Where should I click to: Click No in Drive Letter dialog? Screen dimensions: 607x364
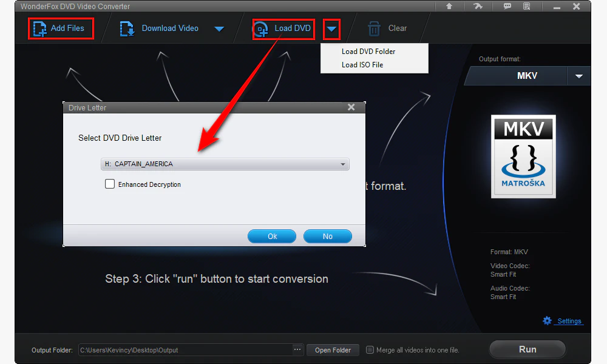click(328, 237)
